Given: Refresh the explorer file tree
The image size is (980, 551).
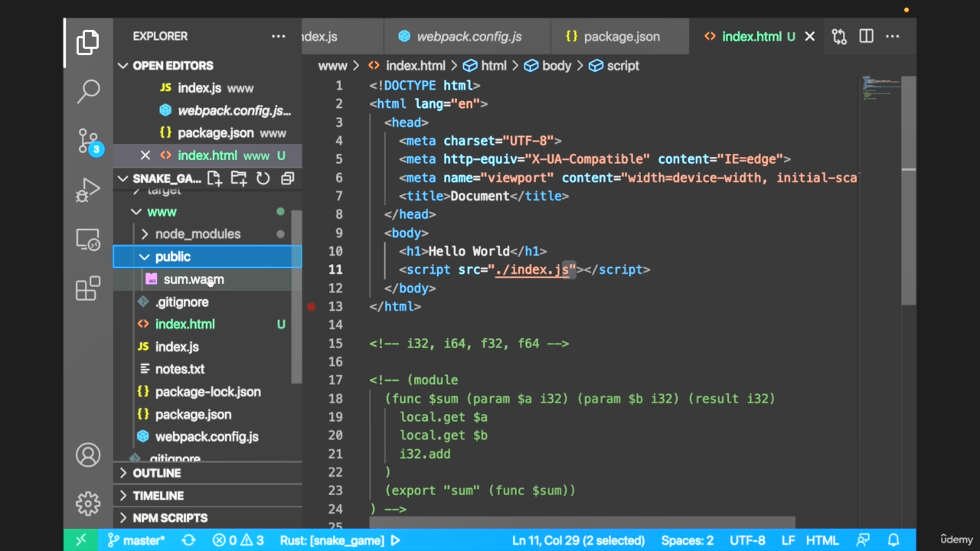Looking at the screenshot, I should [263, 178].
